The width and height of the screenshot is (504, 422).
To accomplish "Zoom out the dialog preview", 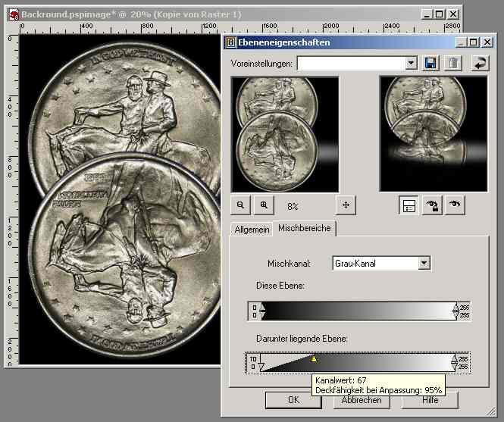I will point(240,205).
